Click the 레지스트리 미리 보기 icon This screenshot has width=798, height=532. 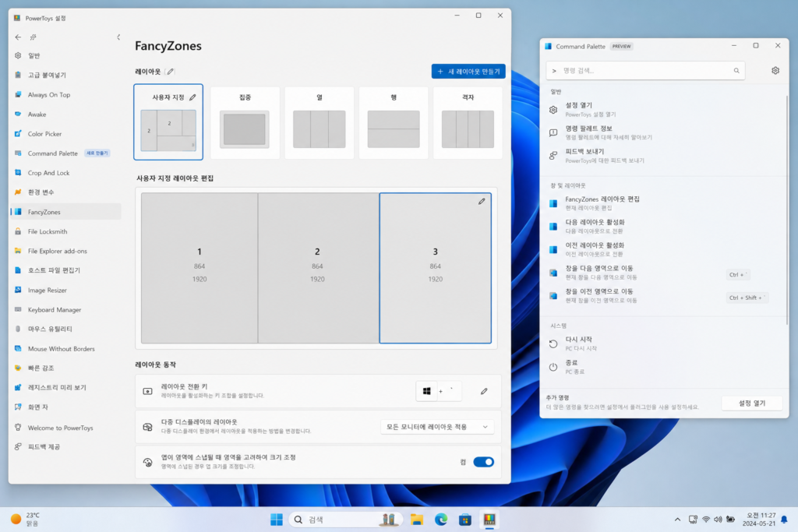coord(19,388)
